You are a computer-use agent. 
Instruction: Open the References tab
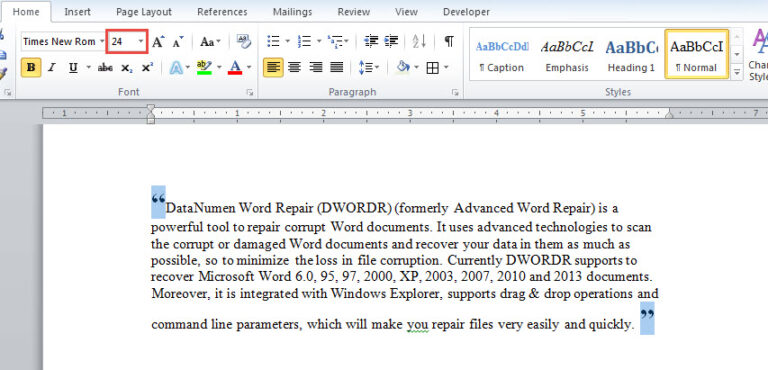coord(222,12)
